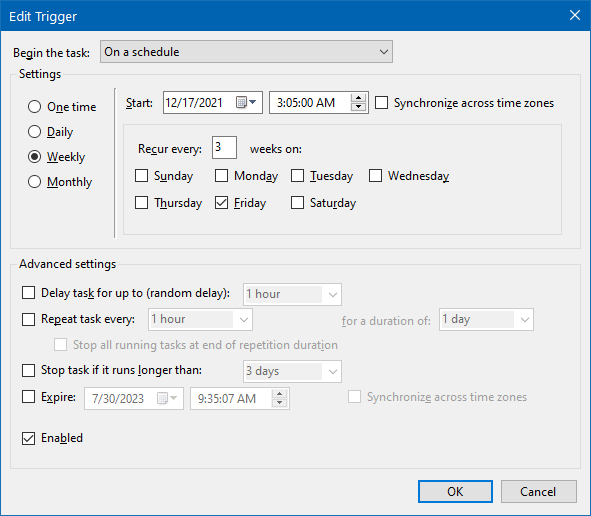Select the One time radio option
The image size is (591, 516).
tap(34, 107)
